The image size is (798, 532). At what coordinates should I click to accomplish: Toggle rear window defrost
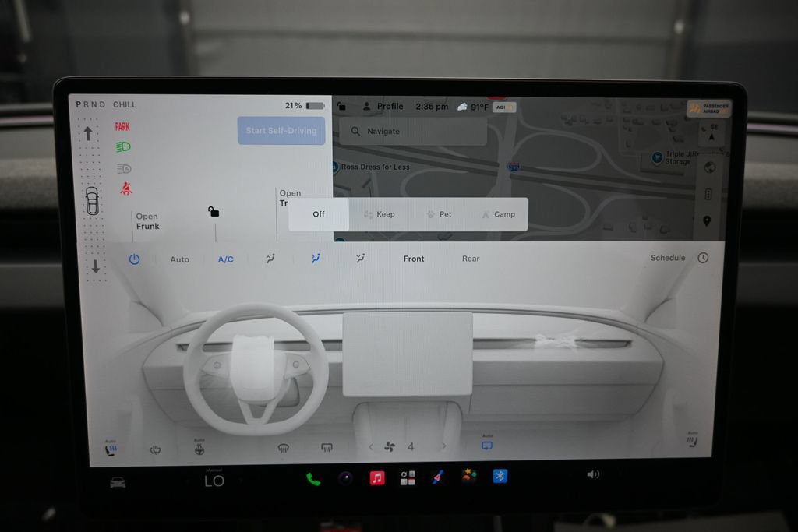pyautogui.click(x=327, y=448)
